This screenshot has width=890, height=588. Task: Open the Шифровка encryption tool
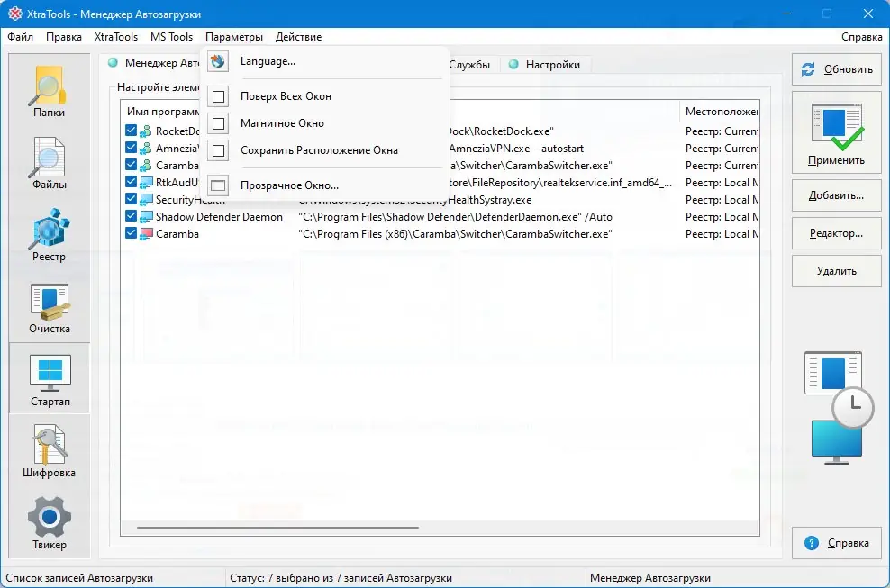[50, 451]
